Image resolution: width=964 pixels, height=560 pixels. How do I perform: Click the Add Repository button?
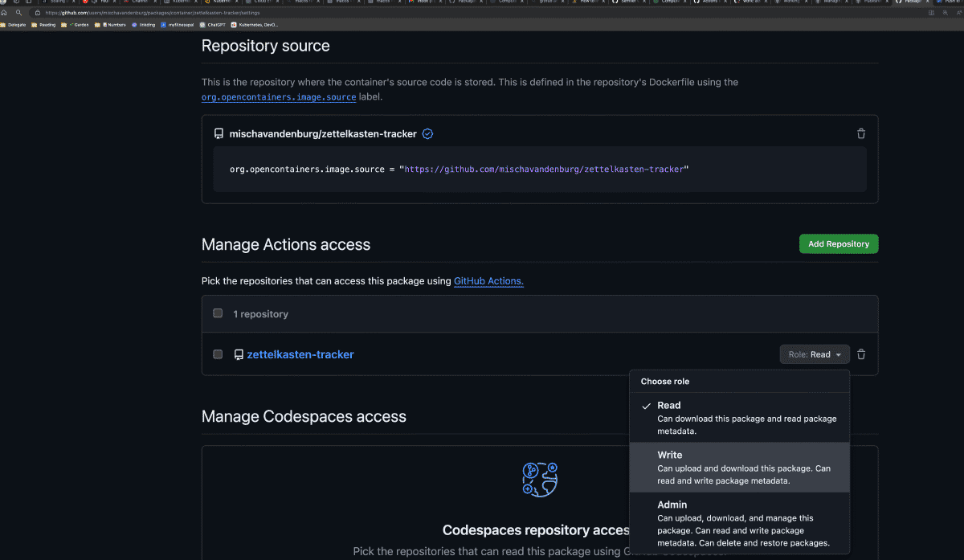839,243
